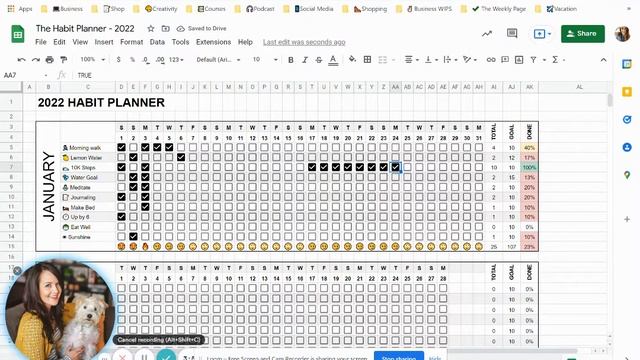The image size is (640, 360).
Task: Choose text color tool
Action: (x=333, y=60)
